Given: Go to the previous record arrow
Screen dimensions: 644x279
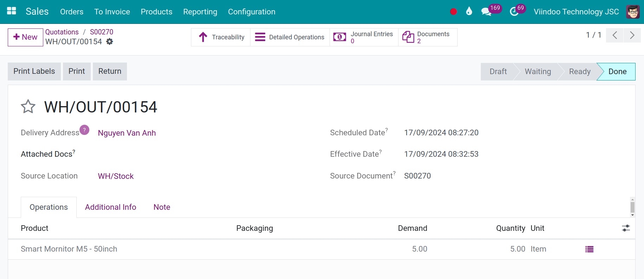Looking at the screenshot, I should [615, 35].
